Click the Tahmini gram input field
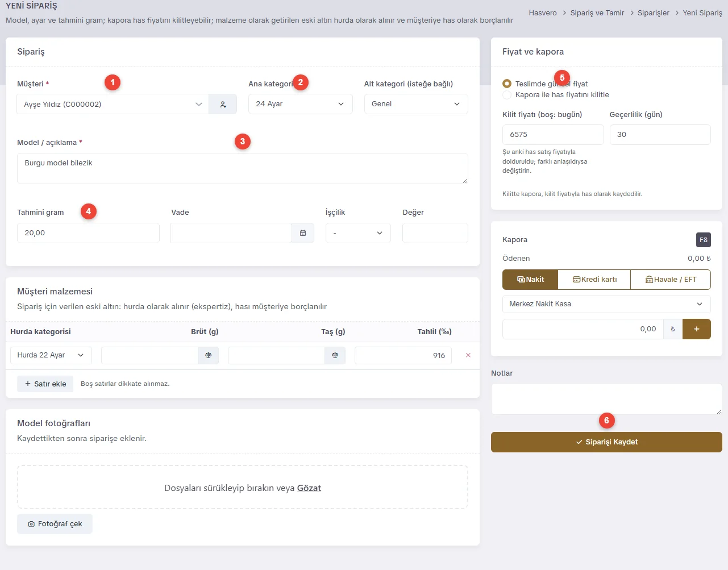 88,233
